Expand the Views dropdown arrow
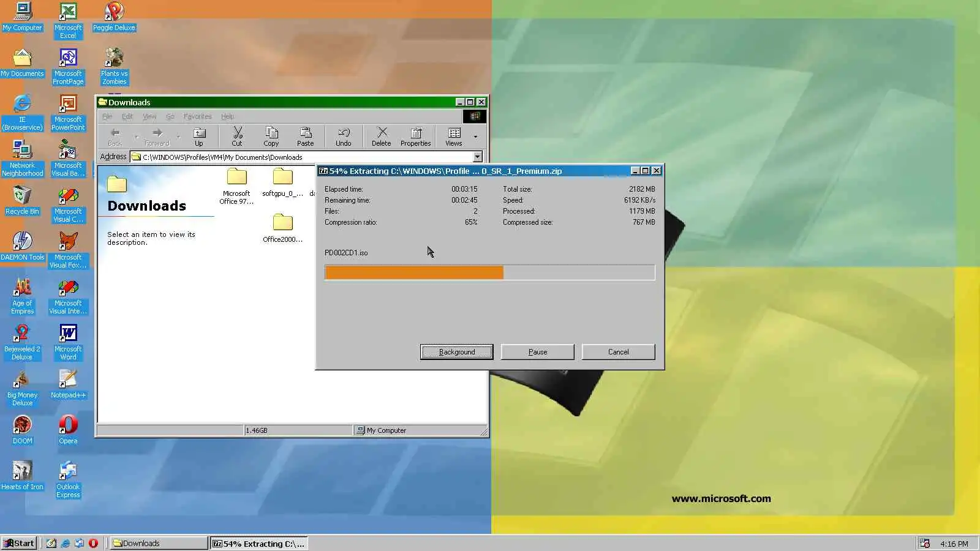The width and height of the screenshot is (980, 551). click(x=475, y=137)
